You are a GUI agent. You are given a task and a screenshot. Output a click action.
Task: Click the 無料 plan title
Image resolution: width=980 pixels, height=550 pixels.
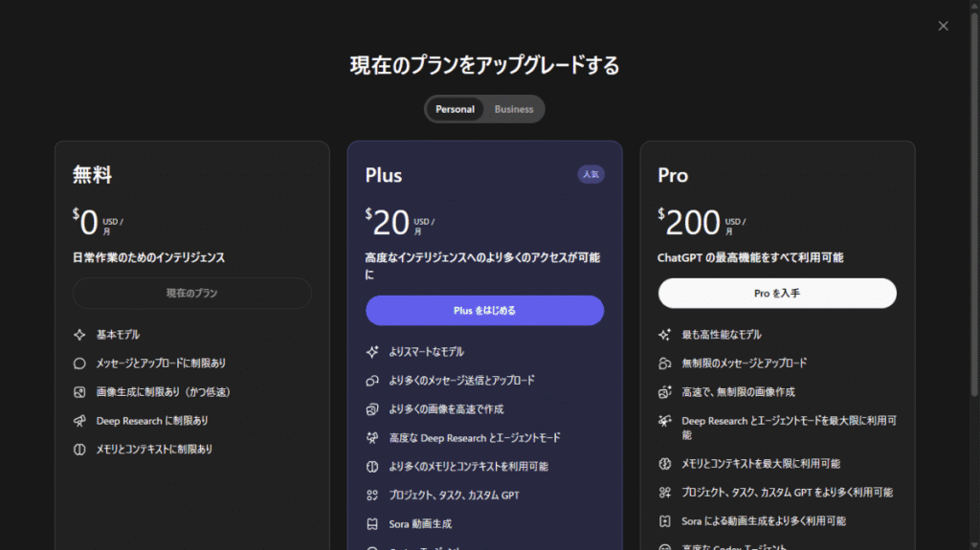[x=92, y=174]
